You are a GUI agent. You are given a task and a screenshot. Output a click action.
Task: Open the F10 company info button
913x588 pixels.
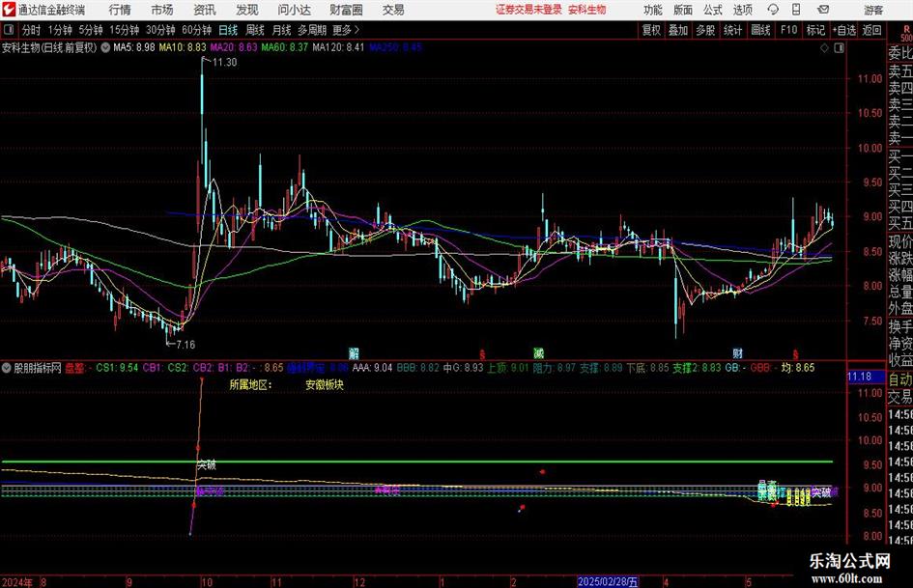[x=789, y=30]
